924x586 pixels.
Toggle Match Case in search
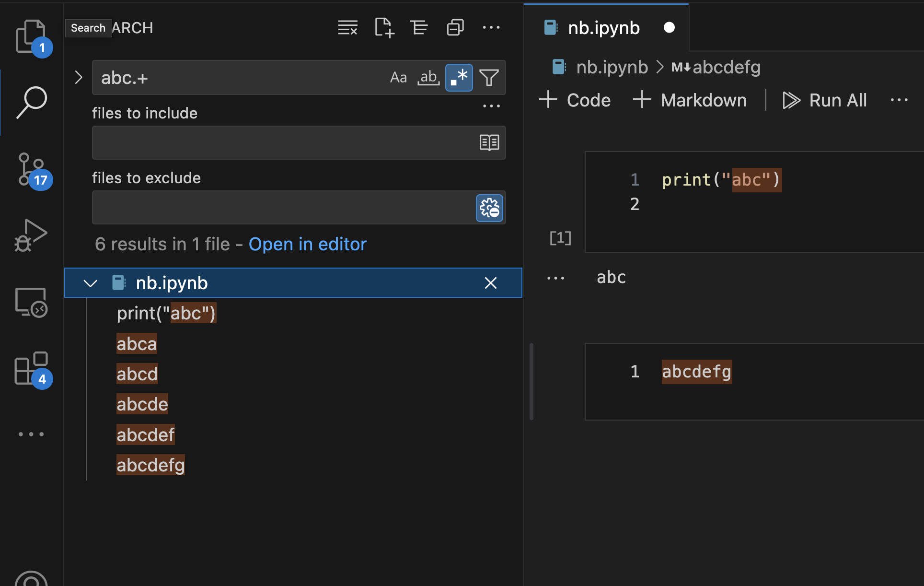point(398,77)
